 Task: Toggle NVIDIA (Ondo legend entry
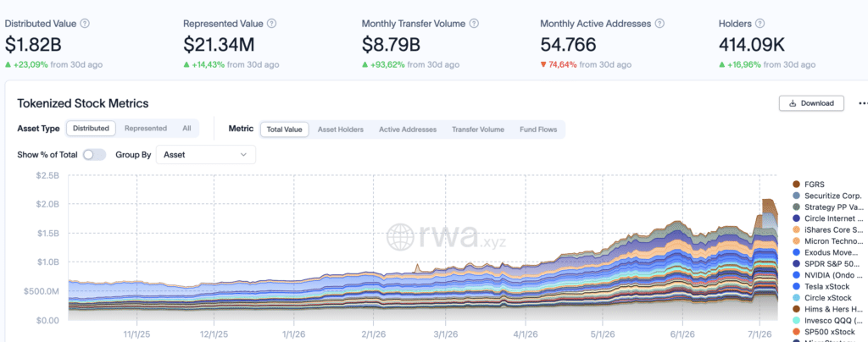point(827,275)
